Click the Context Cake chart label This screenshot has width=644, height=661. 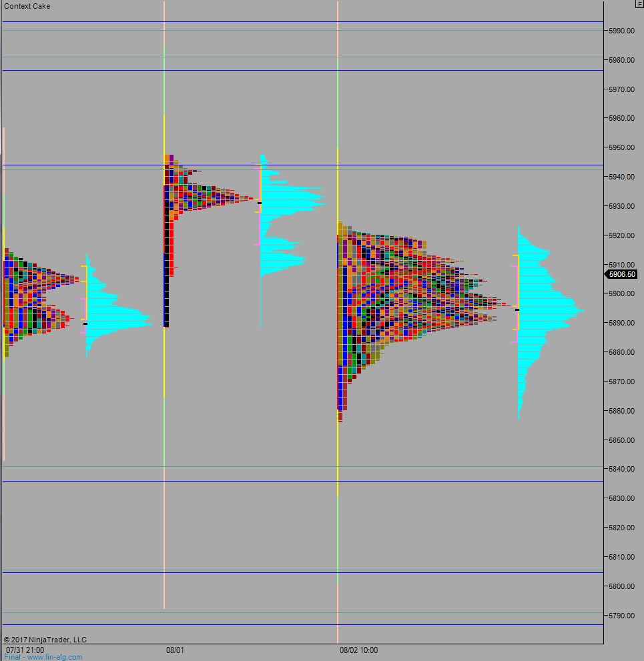pyautogui.click(x=27, y=6)
